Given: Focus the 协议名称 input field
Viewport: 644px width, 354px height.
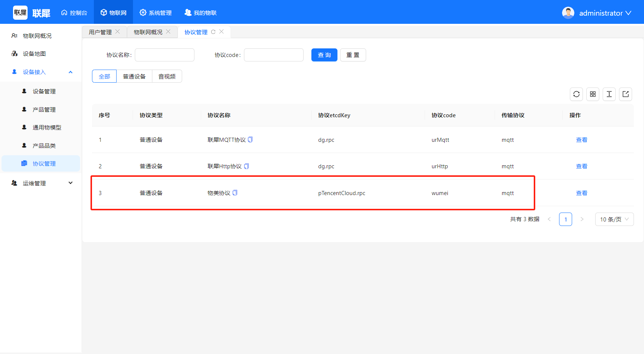Looking at the screenshot, I should [164, 55].
